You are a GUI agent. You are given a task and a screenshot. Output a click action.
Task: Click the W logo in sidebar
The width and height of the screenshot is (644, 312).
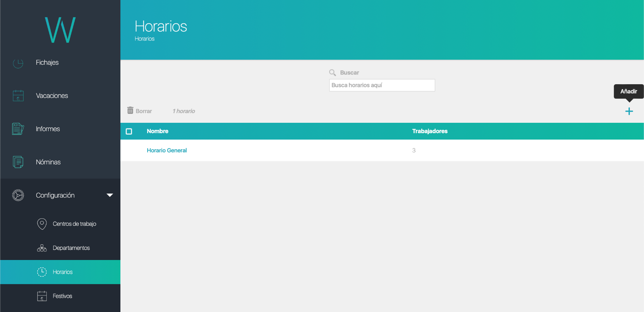pos(60,30)
